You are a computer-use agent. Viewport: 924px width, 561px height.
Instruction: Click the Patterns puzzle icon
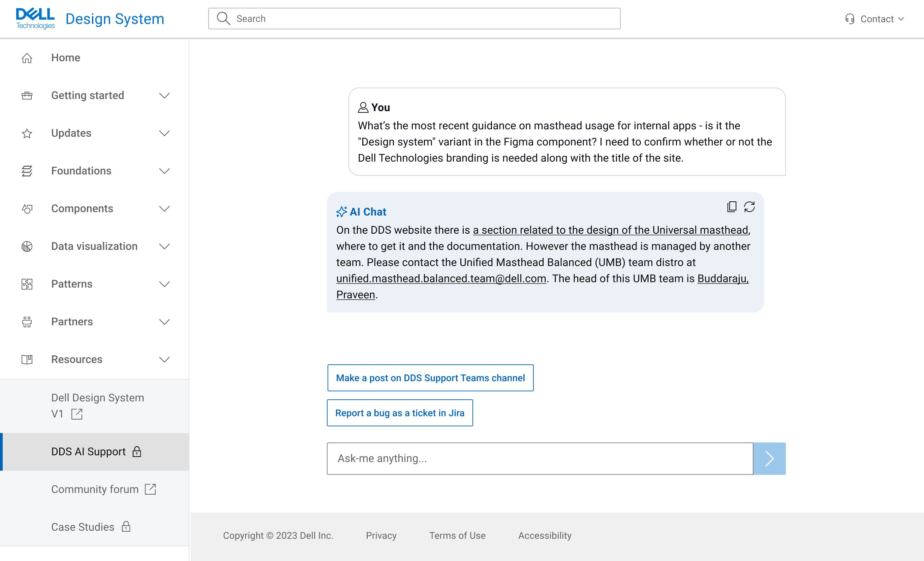point(27,284)
